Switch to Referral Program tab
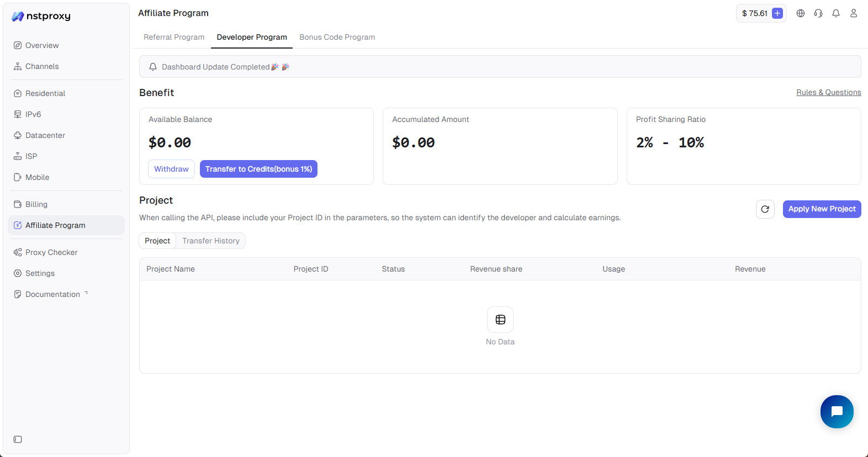Viewport: 868px width, 457px height. tap(174, 37)
